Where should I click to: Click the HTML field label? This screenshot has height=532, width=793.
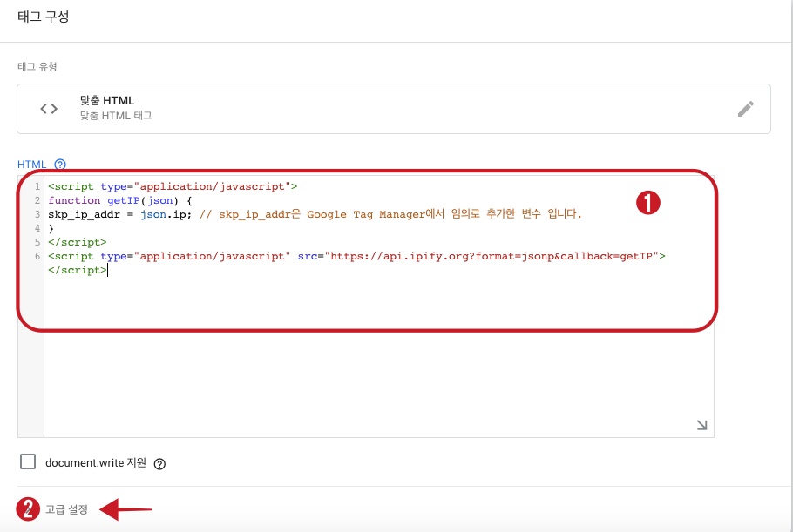pos(32,165)
